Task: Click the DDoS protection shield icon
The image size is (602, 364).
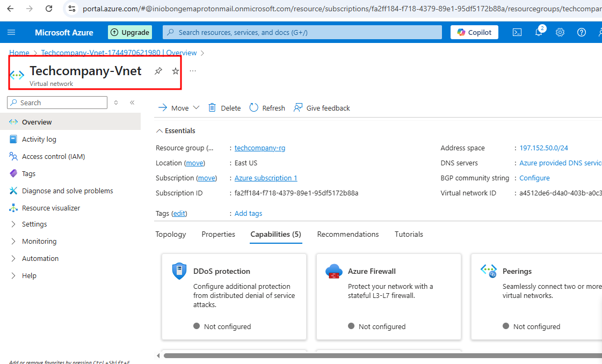Action: click(179, 271)
